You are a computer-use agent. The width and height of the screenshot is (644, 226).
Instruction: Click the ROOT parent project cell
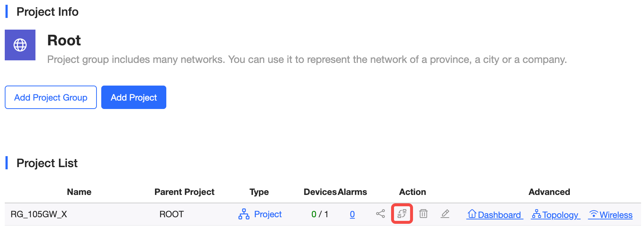(x=171, y=214)
